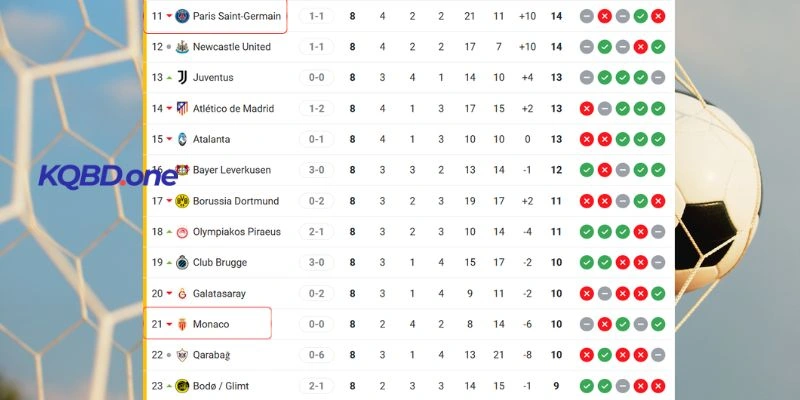Image resolution: width=800 pixels, height=400 pixels.
Task: Click the 0-6 score button for Qarabağ
Action: [316, 355]
